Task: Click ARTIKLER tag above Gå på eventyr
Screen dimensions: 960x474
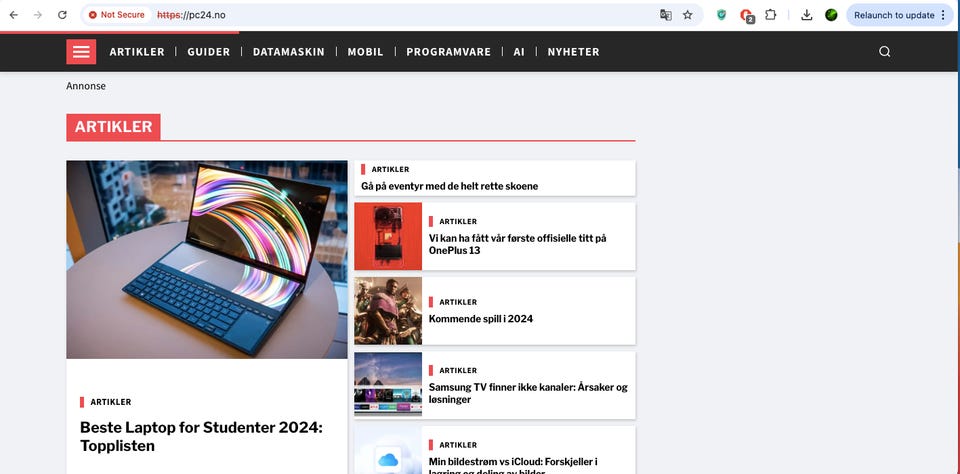Action: [390, 170]
